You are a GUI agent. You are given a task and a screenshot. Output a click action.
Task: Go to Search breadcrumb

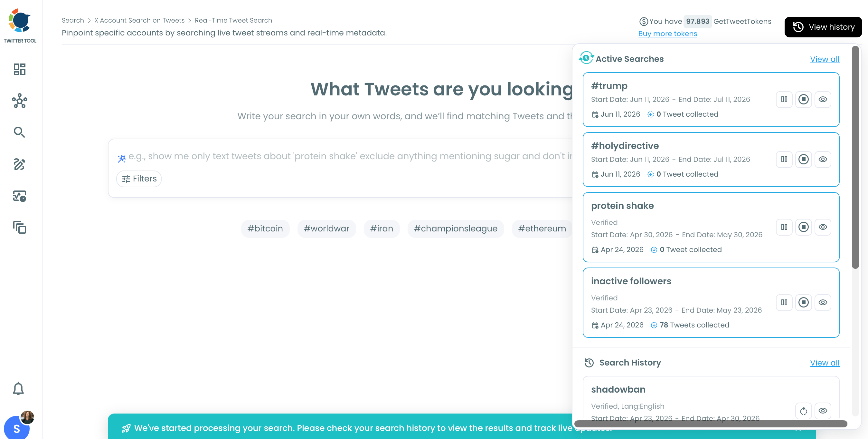point(73,20)
